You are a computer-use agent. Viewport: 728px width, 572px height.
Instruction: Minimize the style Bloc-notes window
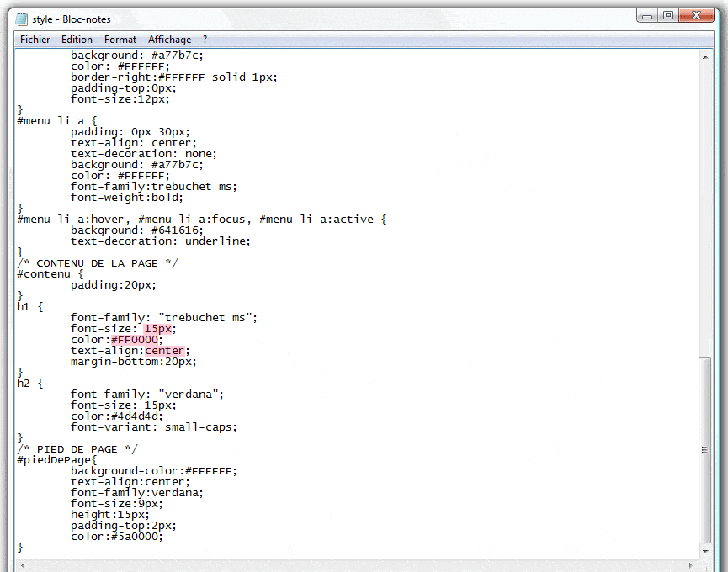(646, 15)
